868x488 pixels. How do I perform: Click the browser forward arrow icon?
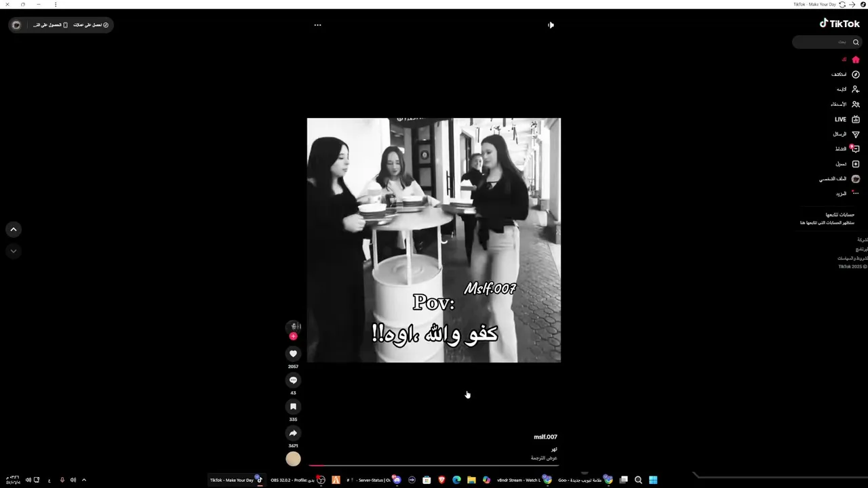852,4
